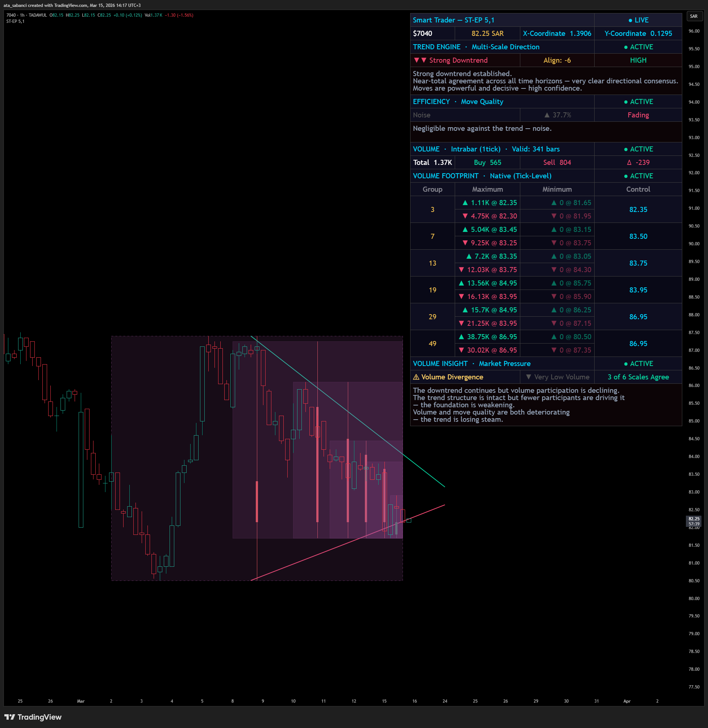Click the VOLUME FOOTPRINT Native header

(x=502, y=176)
